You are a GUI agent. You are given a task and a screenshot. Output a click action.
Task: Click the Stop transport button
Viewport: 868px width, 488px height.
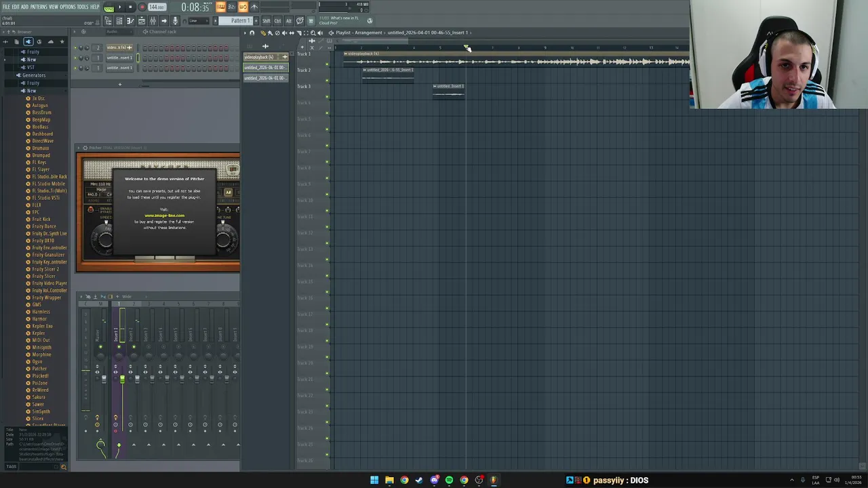point(130,7)
